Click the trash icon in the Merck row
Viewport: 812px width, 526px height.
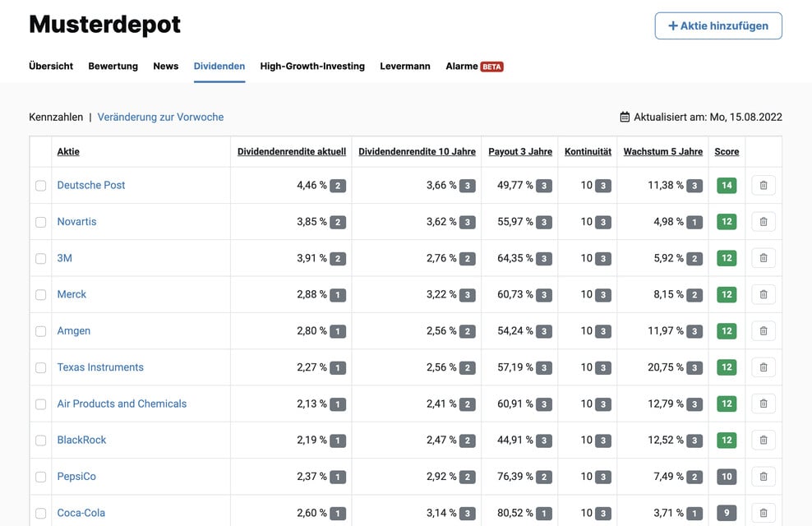[764, 294]
